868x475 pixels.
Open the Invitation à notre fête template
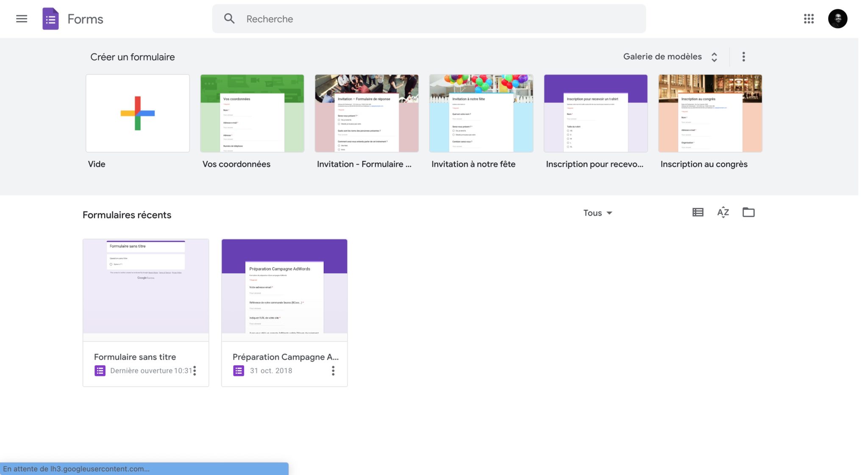[x=481, y=113]
